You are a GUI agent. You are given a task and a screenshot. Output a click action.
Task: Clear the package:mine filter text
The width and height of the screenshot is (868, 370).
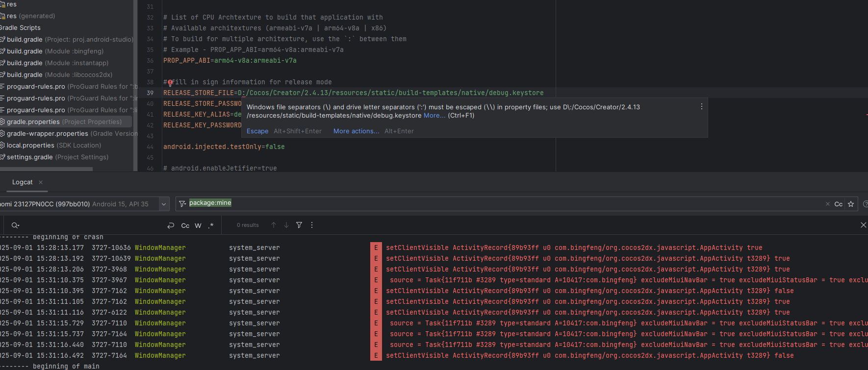[x=828, y=204]
